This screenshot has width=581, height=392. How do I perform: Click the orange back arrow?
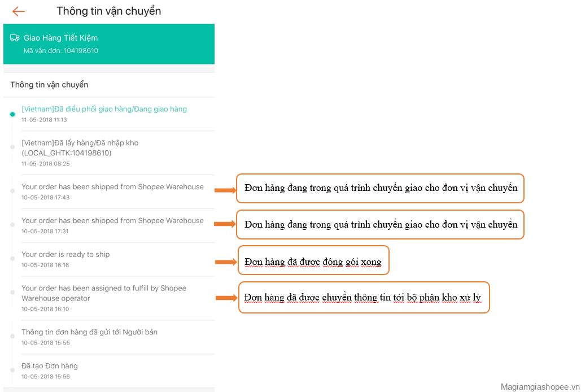tap(18, 11)
